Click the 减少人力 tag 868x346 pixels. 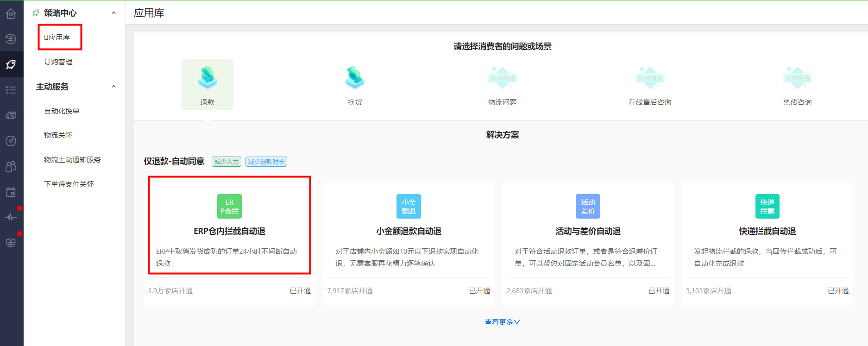click(226, 162)
